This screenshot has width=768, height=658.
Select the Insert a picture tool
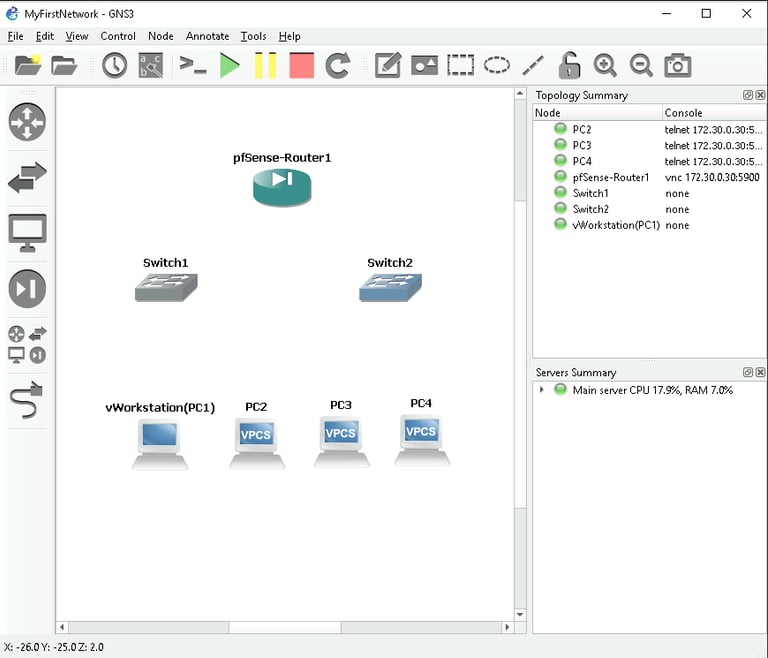pyautogui.click(x=424, y=65)
